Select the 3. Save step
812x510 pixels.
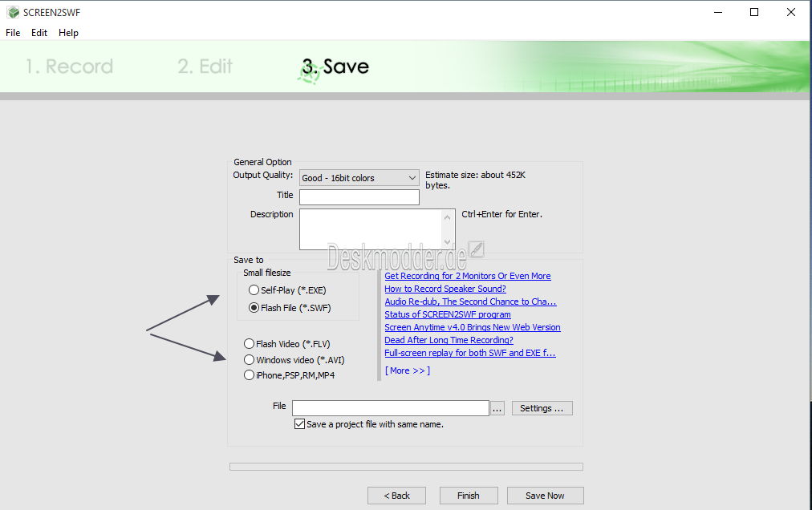tap(335, 67)
